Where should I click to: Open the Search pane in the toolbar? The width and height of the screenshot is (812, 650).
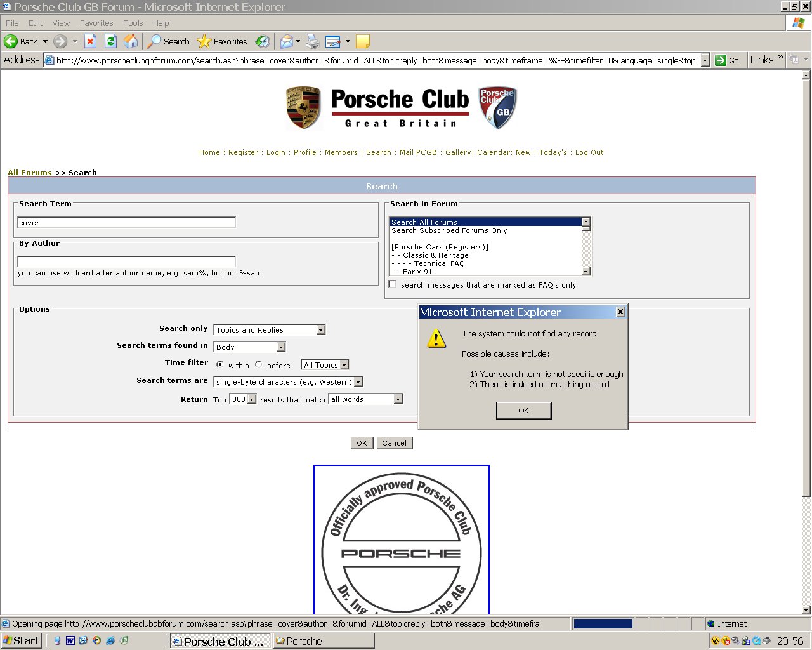169,41
